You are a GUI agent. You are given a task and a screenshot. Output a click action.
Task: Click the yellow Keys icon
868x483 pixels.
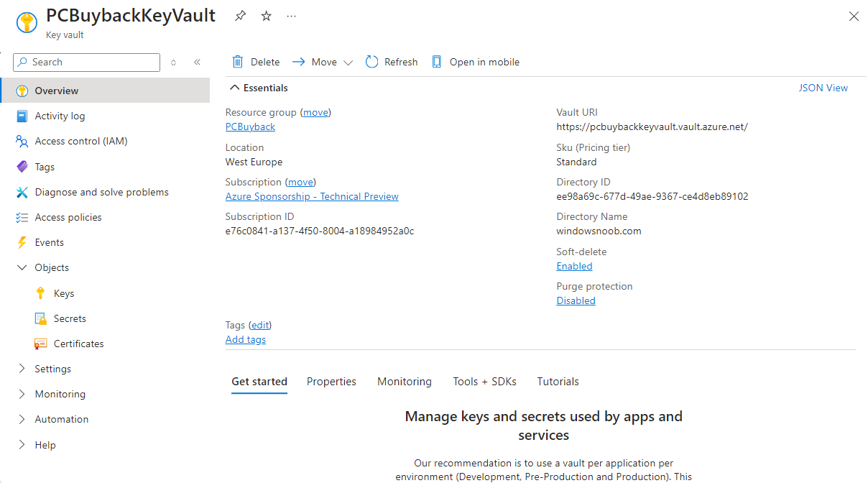coord(40,293)
